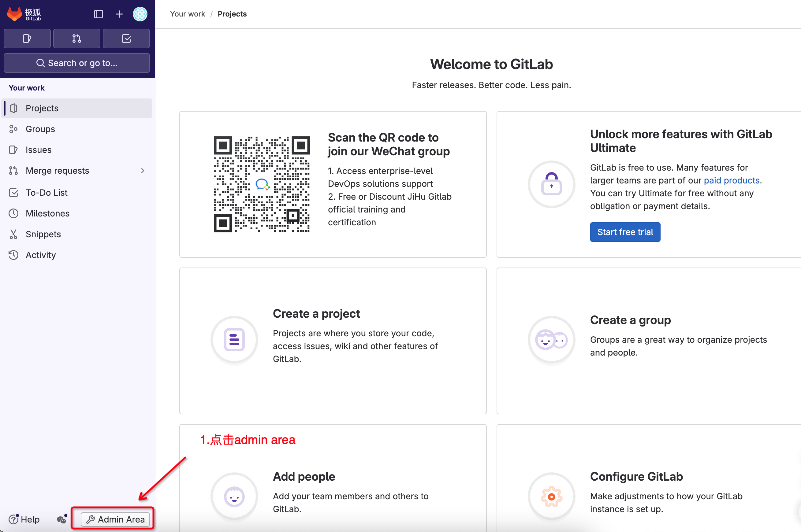Click the WeChat QR code image
The width and height of the screenshot is (801, 532).
[x=262, y=184]
